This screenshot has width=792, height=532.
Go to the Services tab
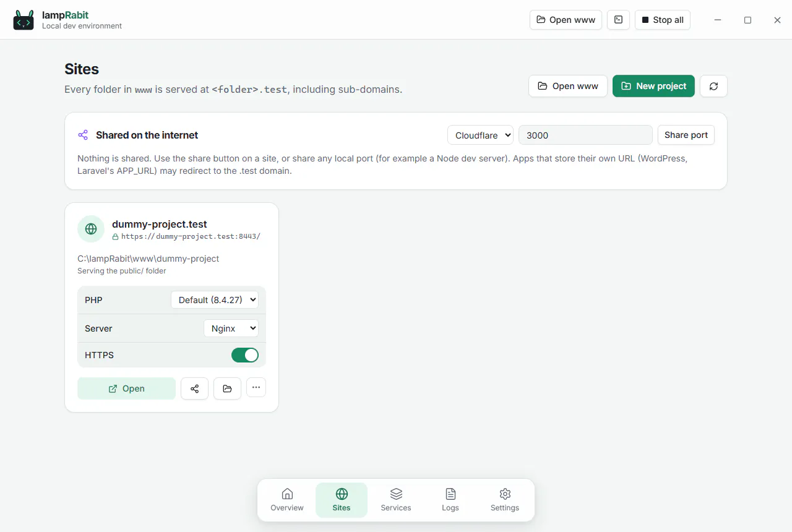[x=396, y=500]
